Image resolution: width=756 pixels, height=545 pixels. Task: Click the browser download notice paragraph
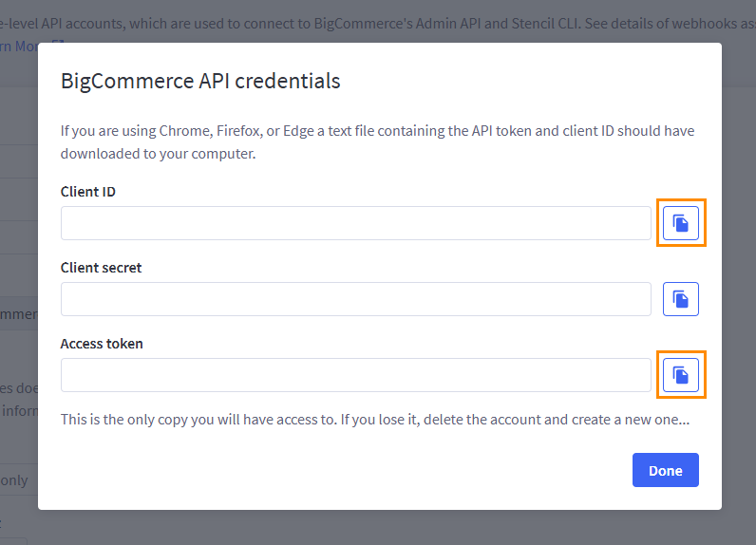point(377,141)
